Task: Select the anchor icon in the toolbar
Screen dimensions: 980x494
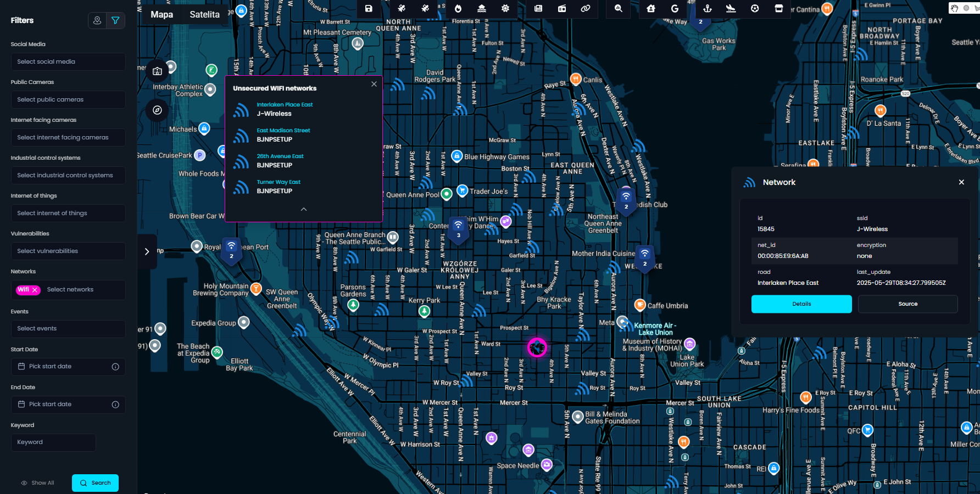Action: pyautogui.click(x=708, y=8)
